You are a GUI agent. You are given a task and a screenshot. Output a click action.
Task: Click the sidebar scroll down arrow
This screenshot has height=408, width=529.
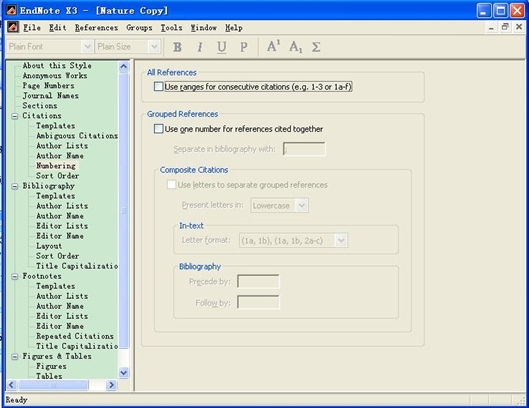pos(123,373)
